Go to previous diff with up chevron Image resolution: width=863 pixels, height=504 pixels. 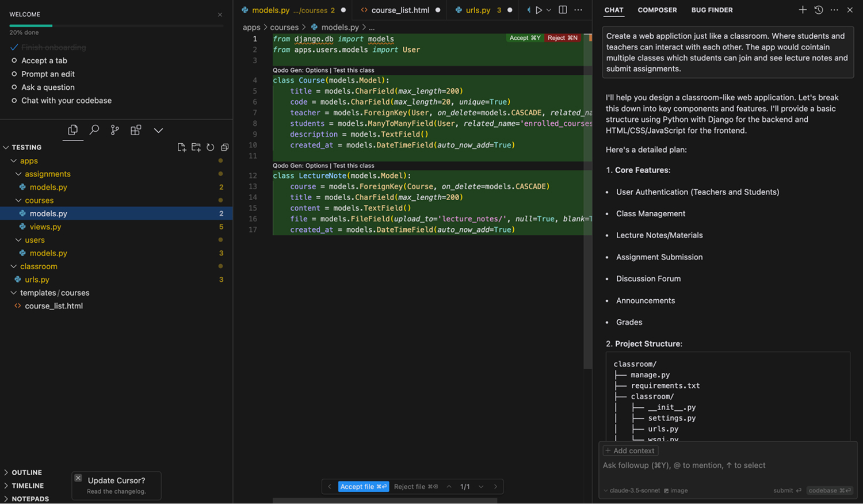[x=449, y=487]
